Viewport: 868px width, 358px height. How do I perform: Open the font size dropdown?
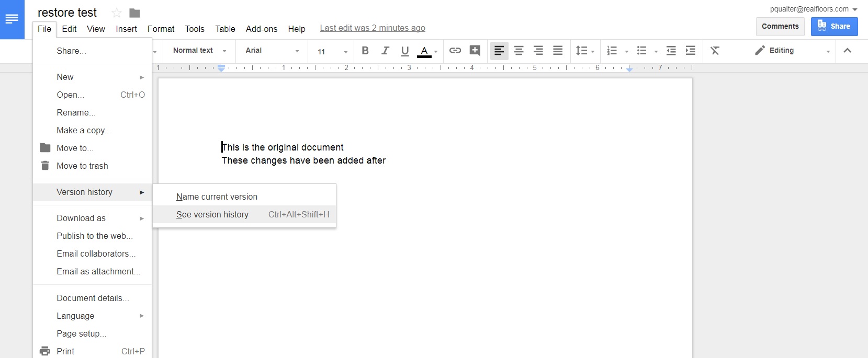tap(332, 51)
